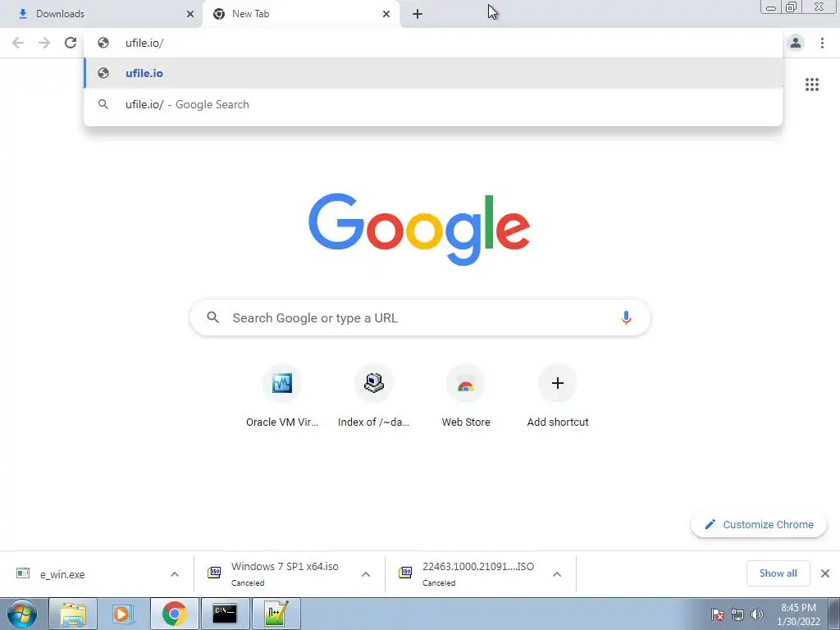Click the Action Center flag tray icon

click(717, 614)
